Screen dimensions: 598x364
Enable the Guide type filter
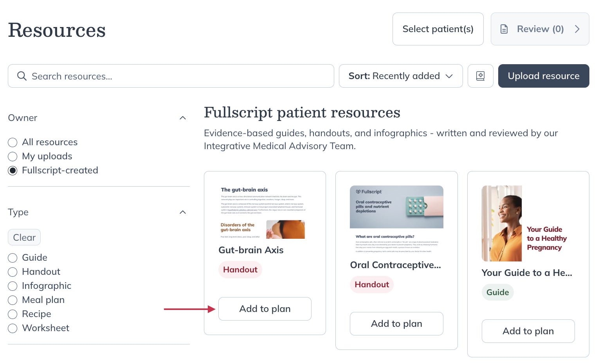(12, 258)
